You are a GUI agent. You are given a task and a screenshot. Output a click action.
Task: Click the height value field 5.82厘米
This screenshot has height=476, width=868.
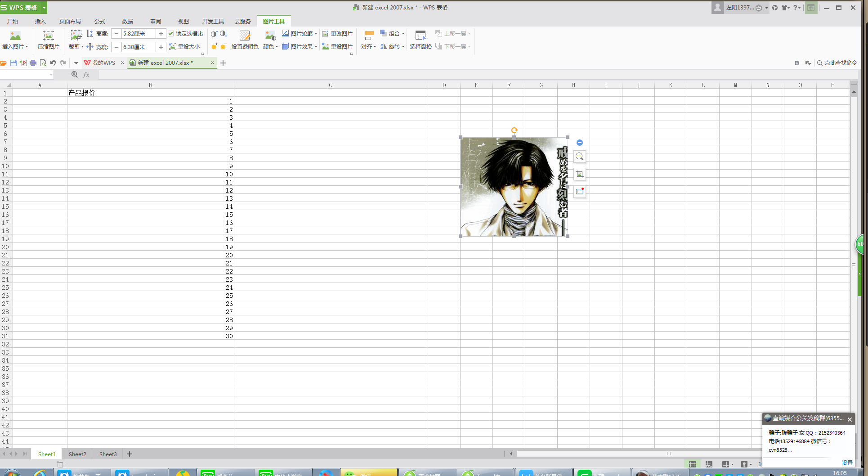(139, 34)
